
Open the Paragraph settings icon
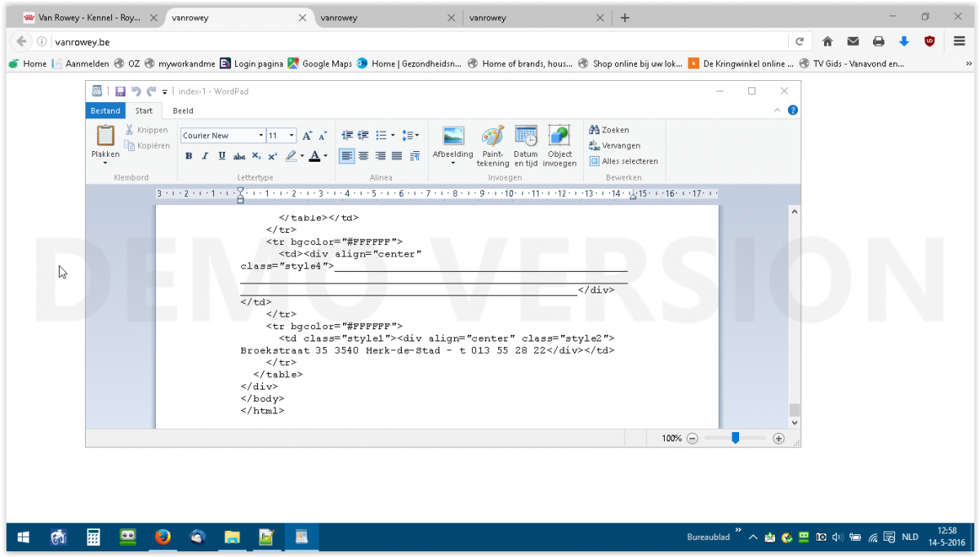(x=414, y=156)
